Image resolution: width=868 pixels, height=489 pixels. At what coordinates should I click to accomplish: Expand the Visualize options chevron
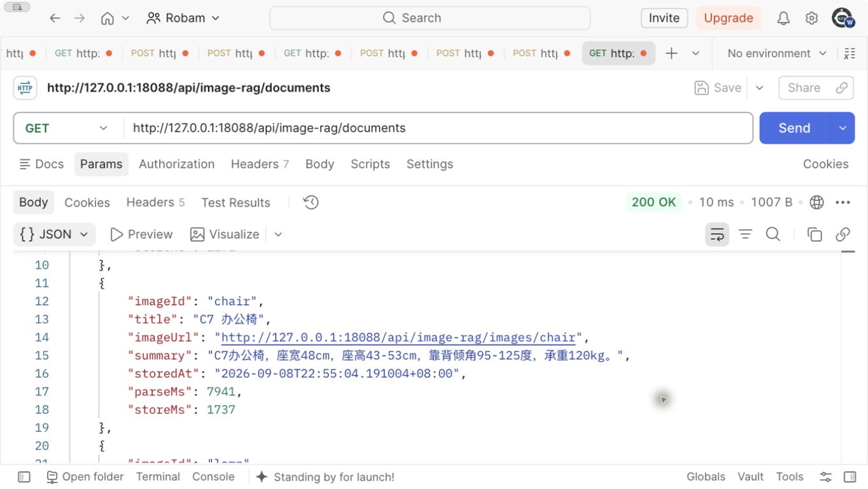tap(278, 234)
